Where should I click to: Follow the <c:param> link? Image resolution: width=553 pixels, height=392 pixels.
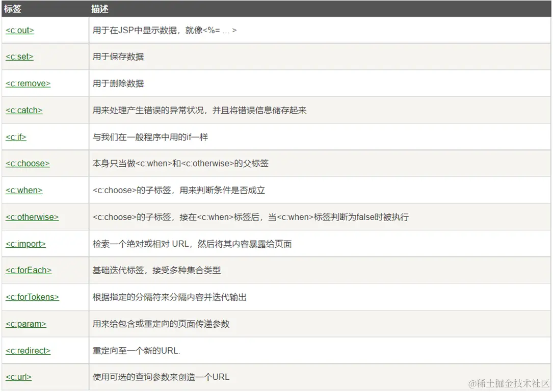[x=26, y=324]
